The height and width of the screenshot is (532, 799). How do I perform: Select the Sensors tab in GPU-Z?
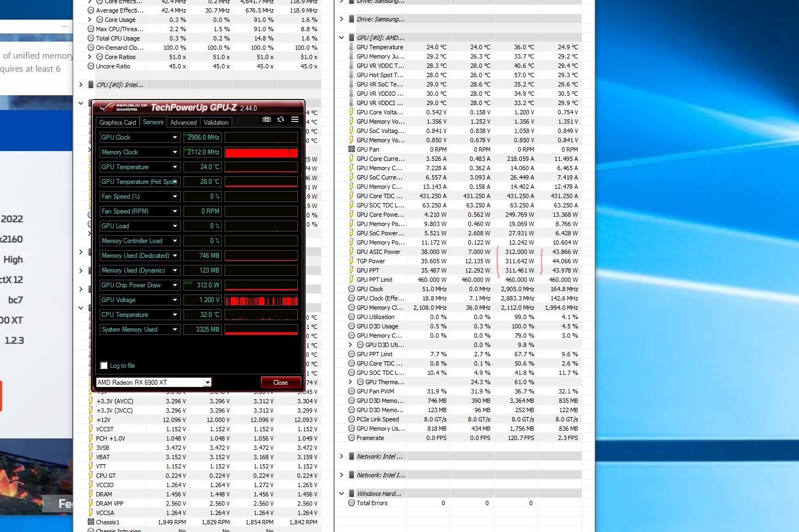point(153,122)
